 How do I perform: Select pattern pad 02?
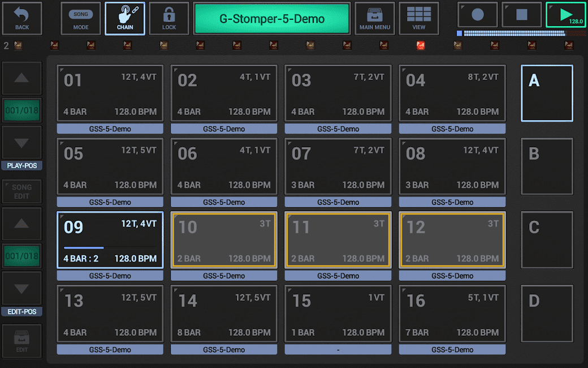coord(224,93)
